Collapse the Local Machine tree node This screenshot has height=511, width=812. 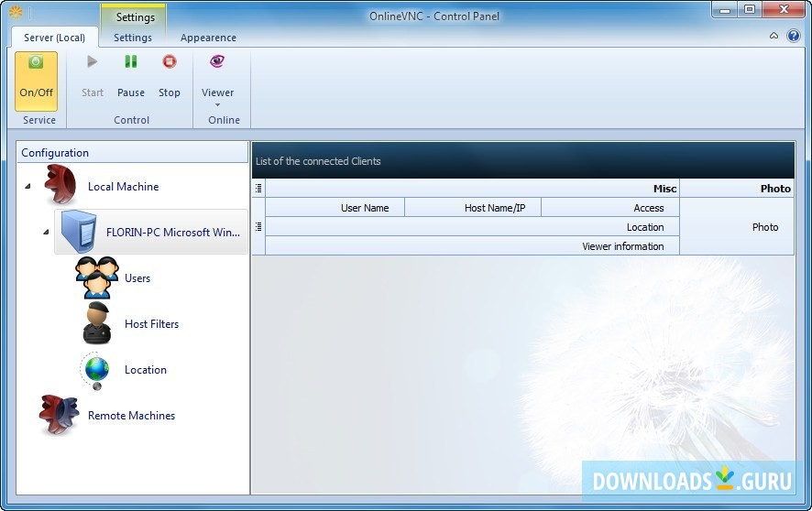click(28, 186)
